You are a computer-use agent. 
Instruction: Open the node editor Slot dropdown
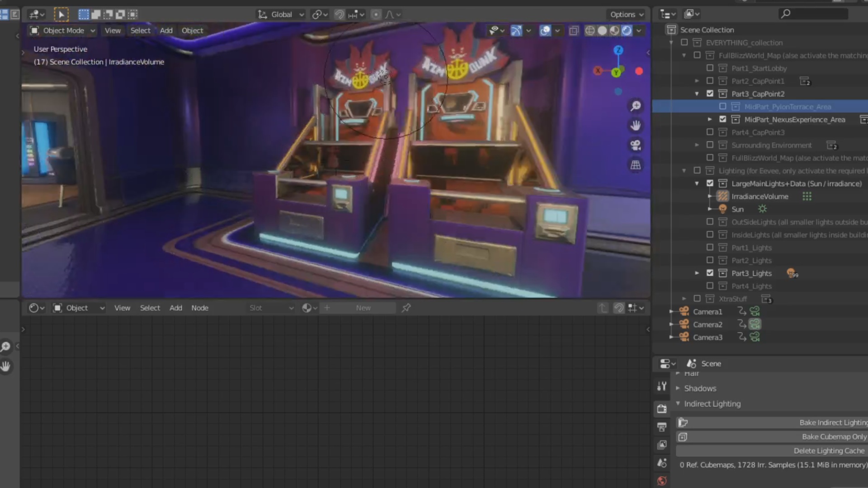[x=271, y=308]
